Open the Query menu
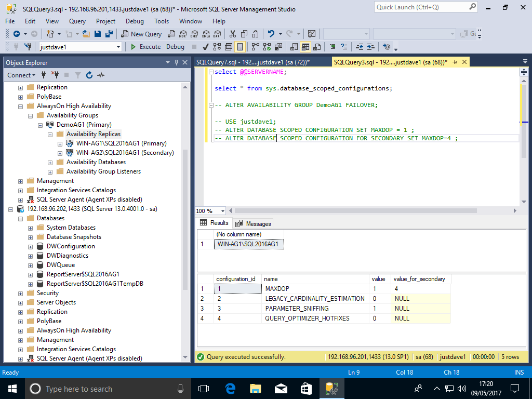532x399 pixels. [x=77, y=21]
